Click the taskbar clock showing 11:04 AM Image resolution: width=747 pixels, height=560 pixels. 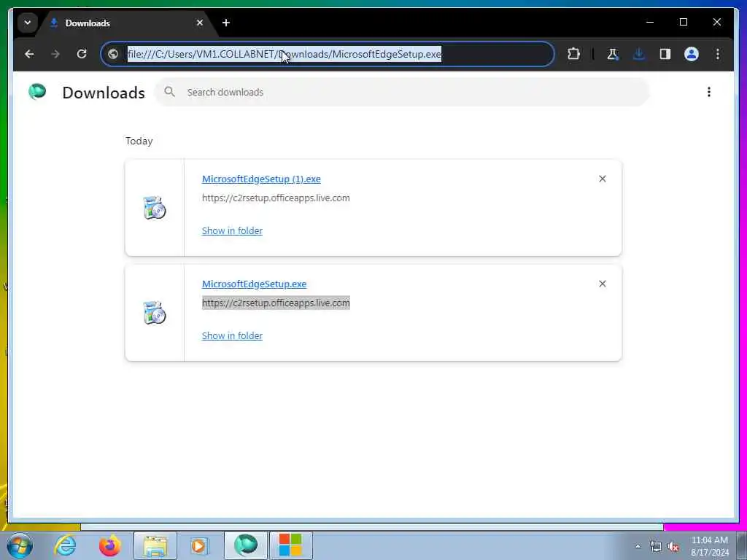point(709,546)
